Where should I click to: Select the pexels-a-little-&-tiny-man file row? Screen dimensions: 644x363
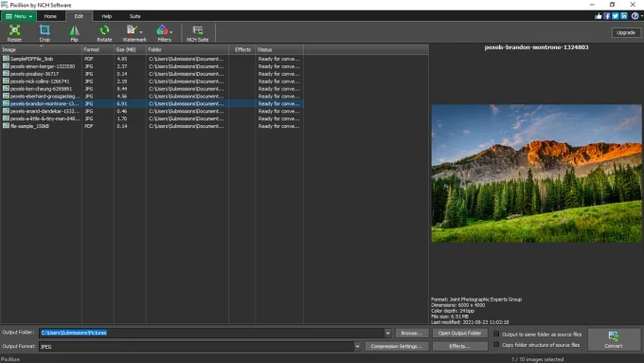click(x=152, y=118)
